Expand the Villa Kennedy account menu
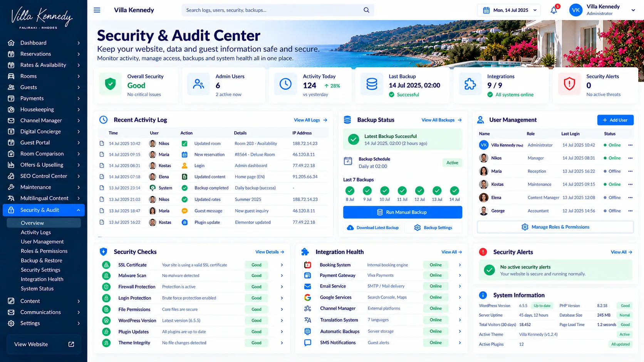644x362 pixels. coord(633,10)
